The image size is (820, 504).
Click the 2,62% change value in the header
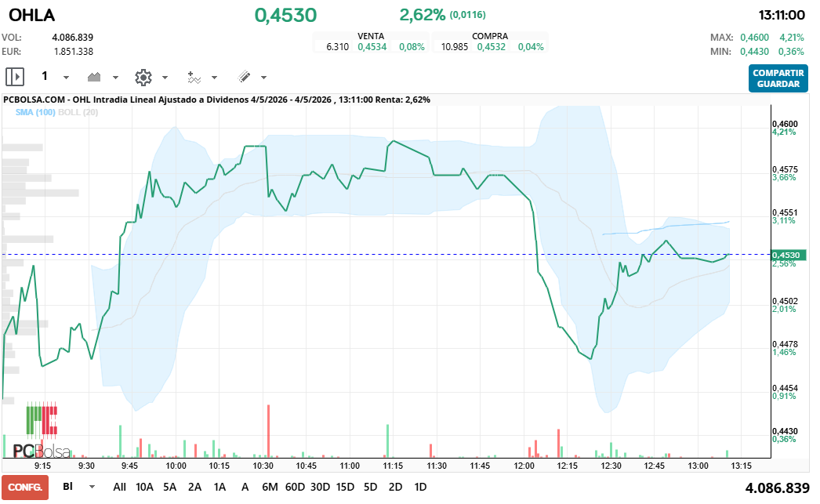(422, 15)
